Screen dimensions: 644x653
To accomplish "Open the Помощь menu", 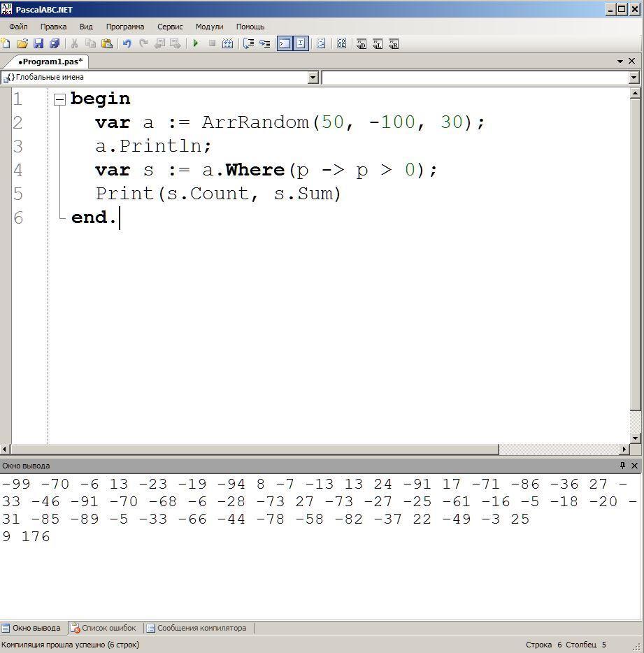I will [x=250, y=27].
